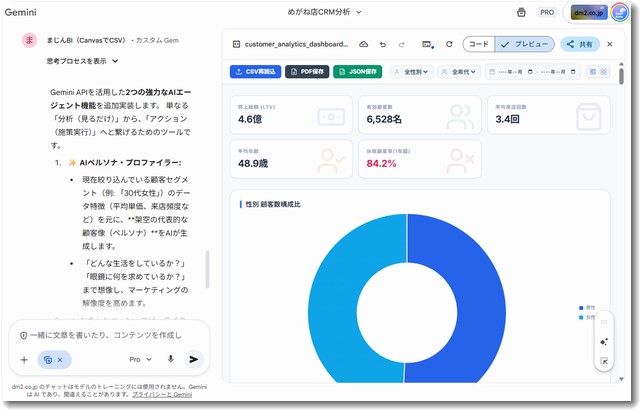Viewport: 640px width, 410px height.
Task: Select the gray compact grid layout toggle
Action: pos(604,72)
